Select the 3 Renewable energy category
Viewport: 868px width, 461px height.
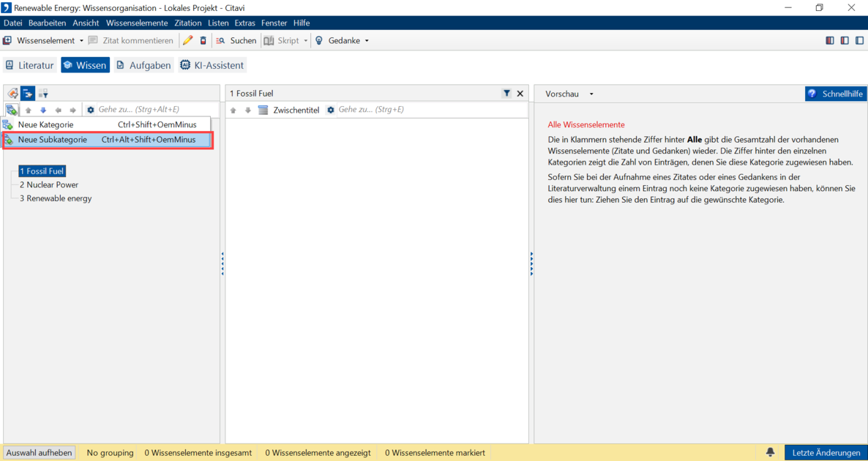click(56, 198)
